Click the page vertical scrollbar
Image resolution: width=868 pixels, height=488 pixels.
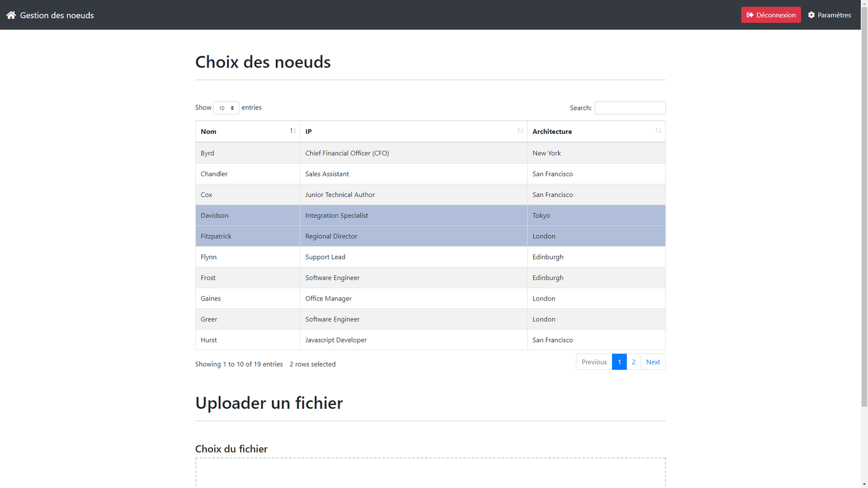[864, 217]
